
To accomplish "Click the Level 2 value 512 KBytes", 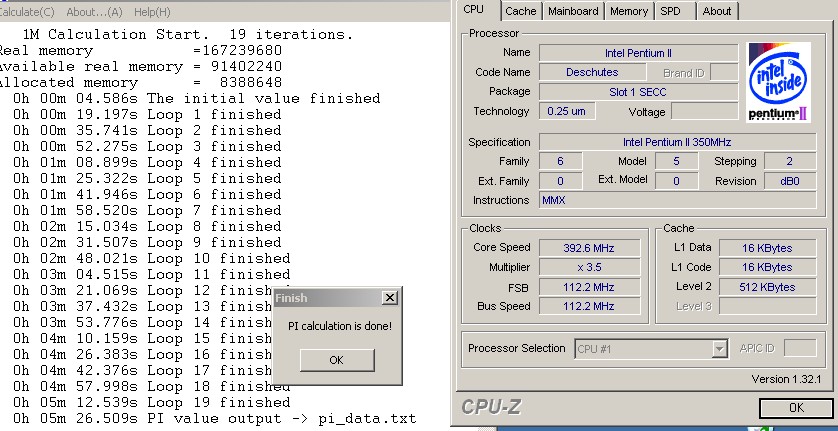I will point(767,287).
